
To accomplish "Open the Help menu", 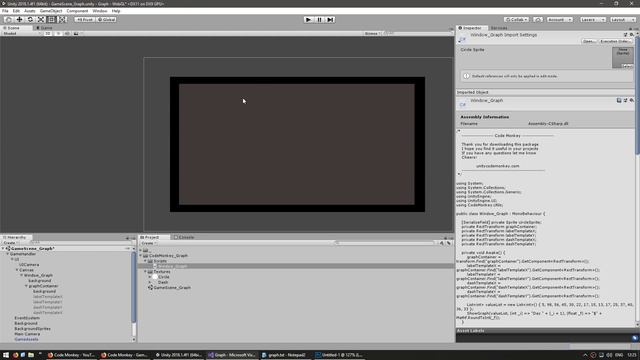I will (x=116, y=11).
